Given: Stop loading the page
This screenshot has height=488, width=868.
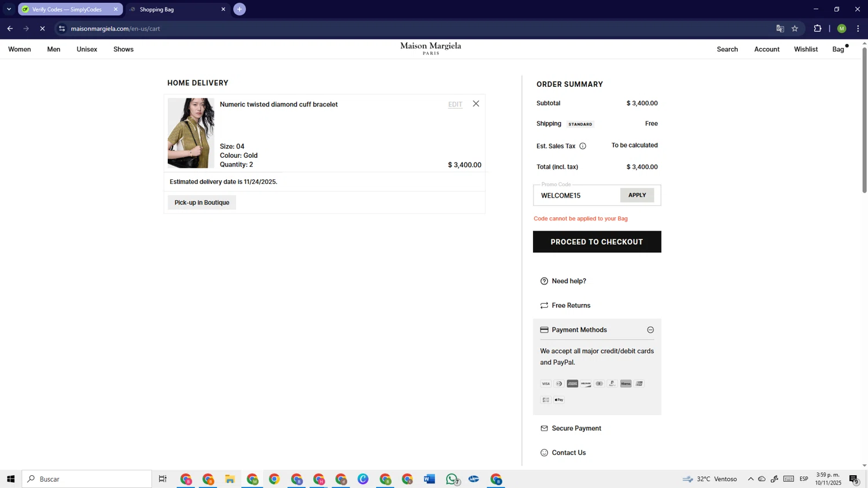Looking at the screenshot, I should click(x=42, y=28).
